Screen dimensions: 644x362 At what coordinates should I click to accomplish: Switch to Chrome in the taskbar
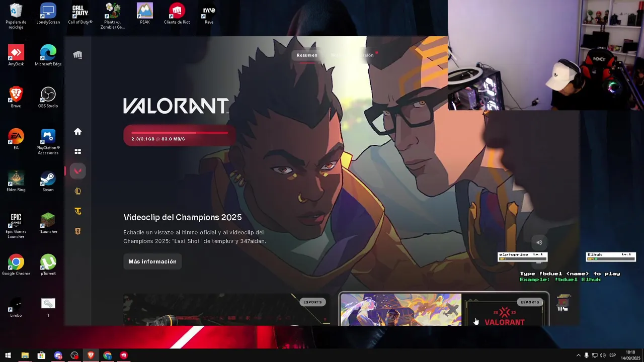coord(108,355)
